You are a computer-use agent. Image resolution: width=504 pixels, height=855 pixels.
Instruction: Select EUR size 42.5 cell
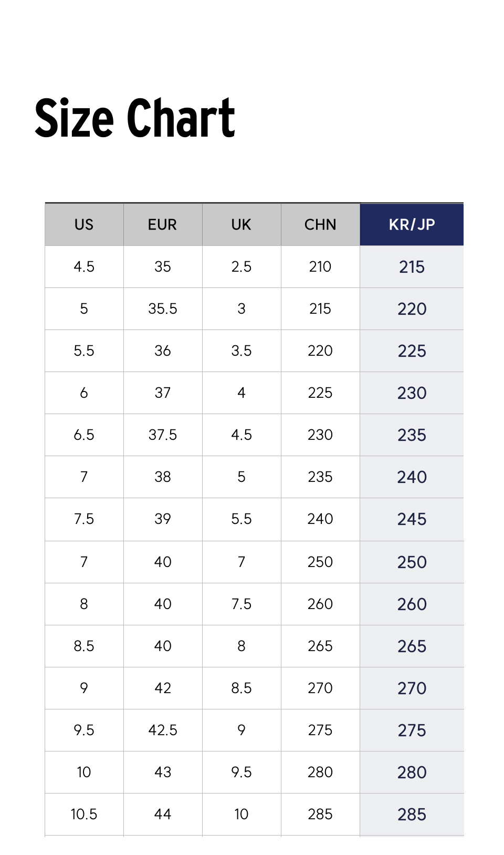[163, 730]
